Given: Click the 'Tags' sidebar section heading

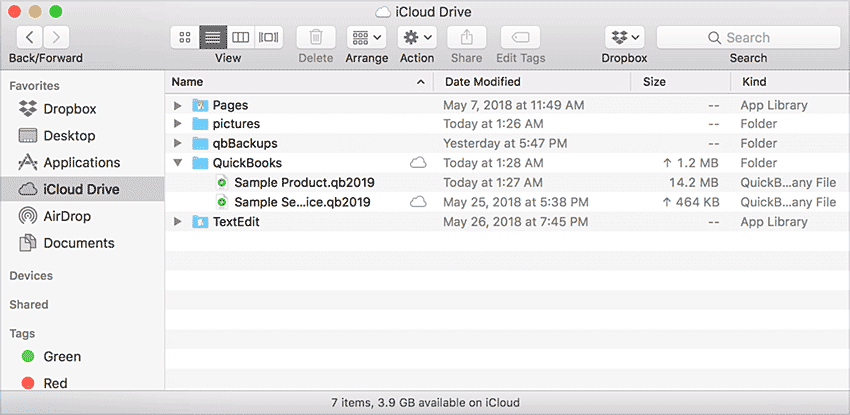Looking at the screenshot, I should [22, 333].
